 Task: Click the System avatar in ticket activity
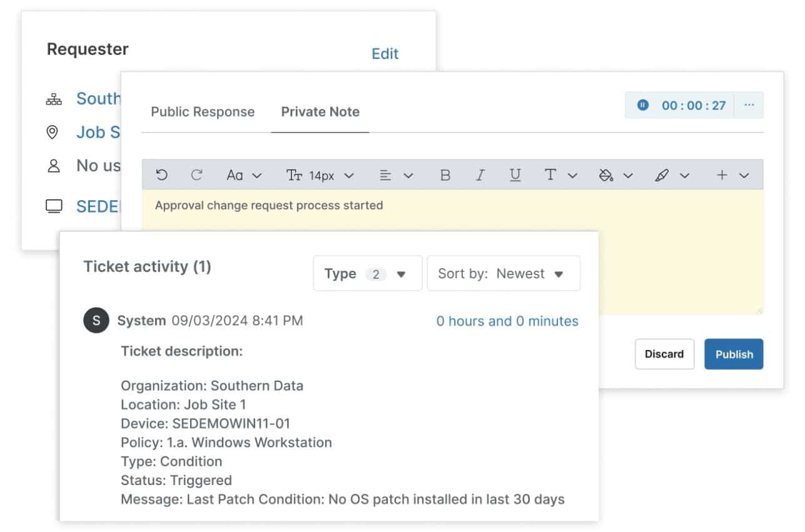point(96,321)
